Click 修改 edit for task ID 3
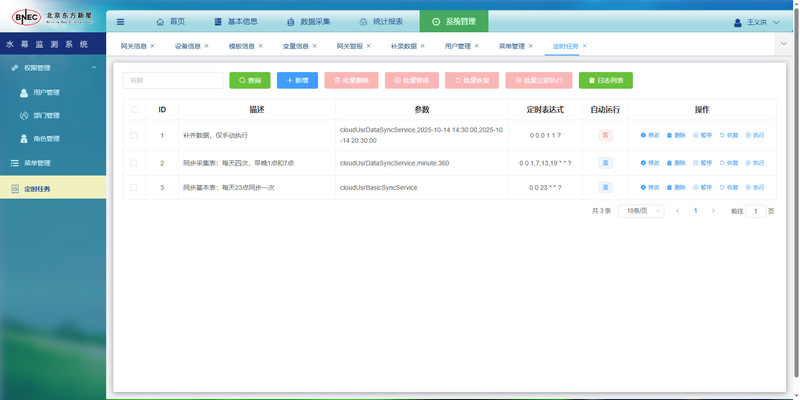The height and width of the screenshot is (400, 800). pos(650,187)
